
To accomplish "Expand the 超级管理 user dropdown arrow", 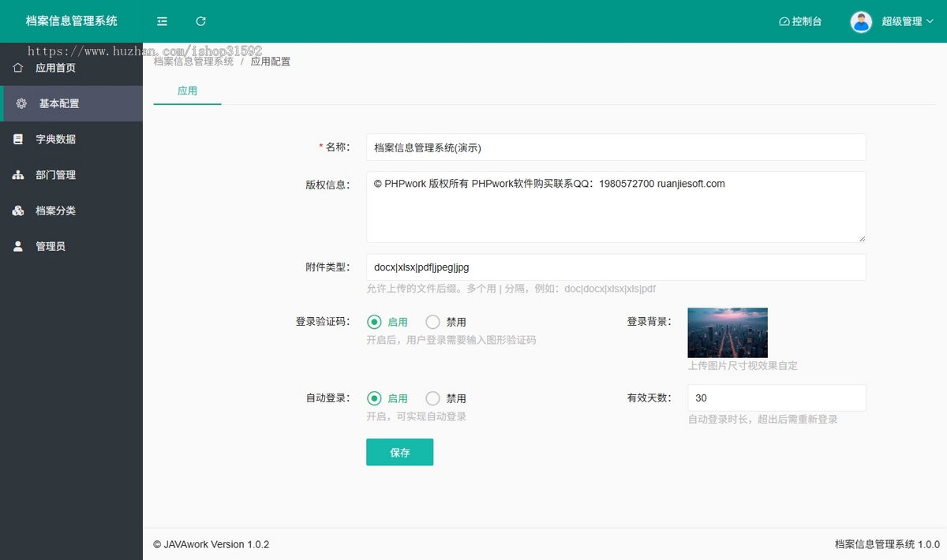I will pos(930,21).
